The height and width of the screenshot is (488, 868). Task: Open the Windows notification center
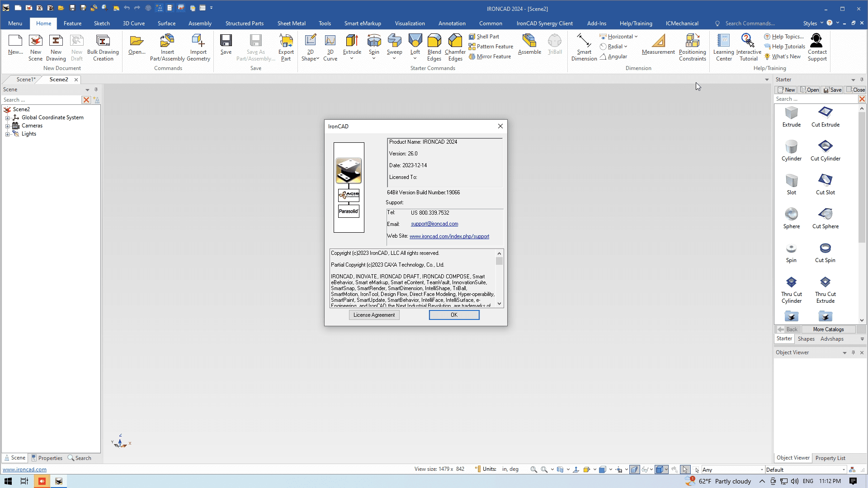tap(853, 481)
